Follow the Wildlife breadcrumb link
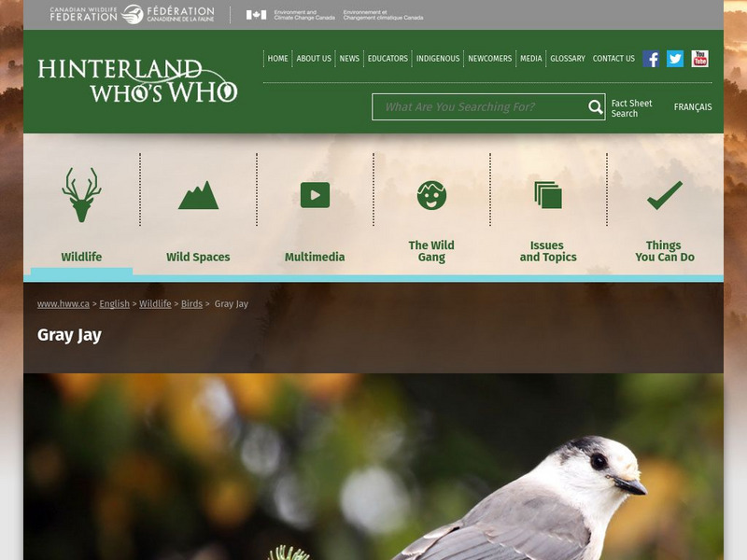The image size is (747, 560). click(x=155, y=304)
